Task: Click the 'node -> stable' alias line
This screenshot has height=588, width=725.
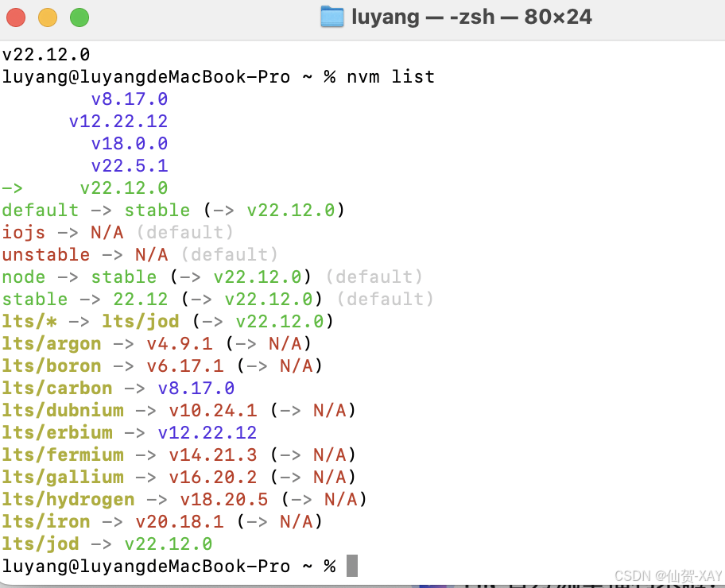Action: (x=212, y=277)
